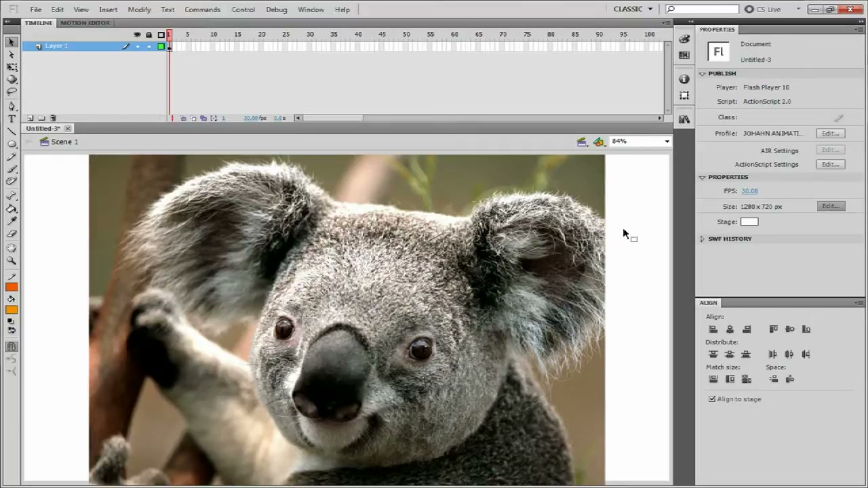Select the Paint Bucket tool

point(12,209)
